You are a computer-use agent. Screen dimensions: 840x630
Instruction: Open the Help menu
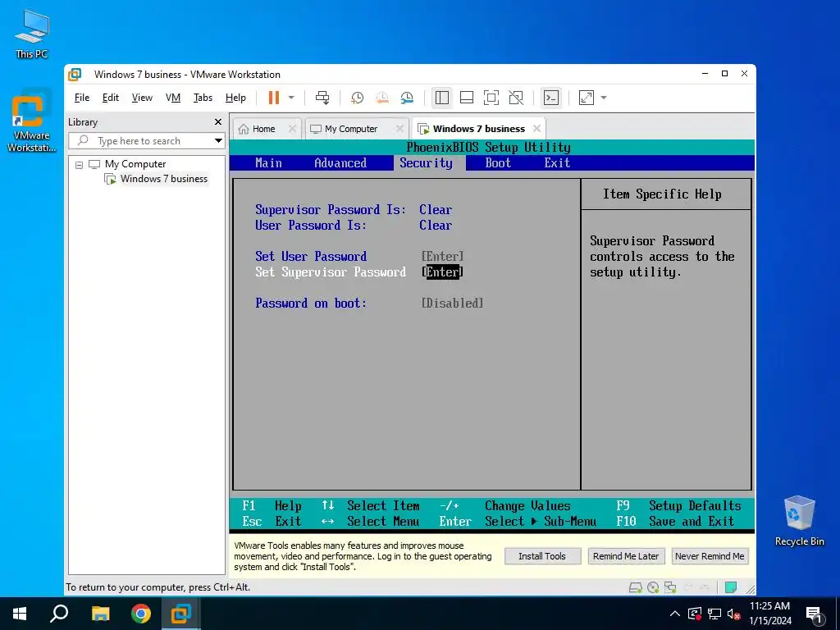point(235,98)
